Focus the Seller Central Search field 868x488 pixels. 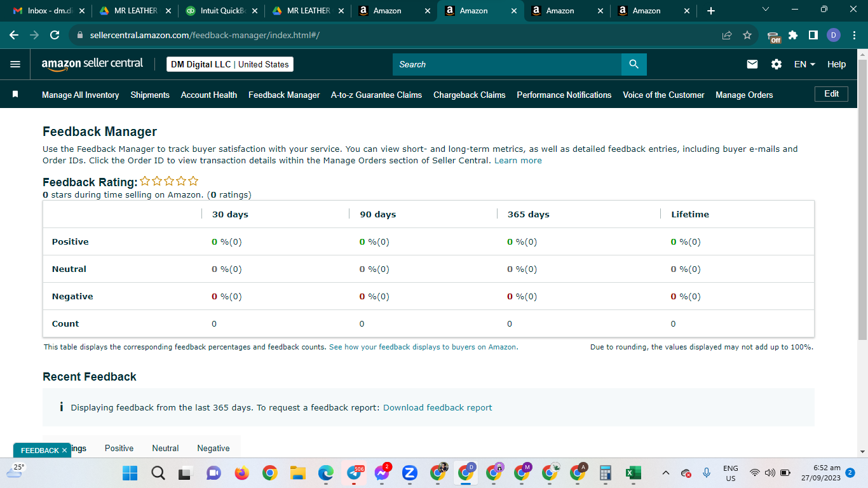pyautogui.click(x=507, y=64)
